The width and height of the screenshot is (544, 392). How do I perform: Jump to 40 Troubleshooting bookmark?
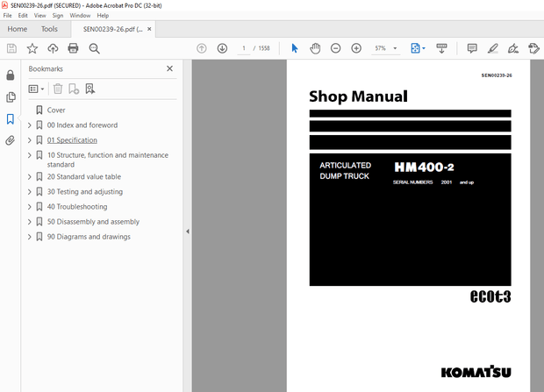coord(77,207)
